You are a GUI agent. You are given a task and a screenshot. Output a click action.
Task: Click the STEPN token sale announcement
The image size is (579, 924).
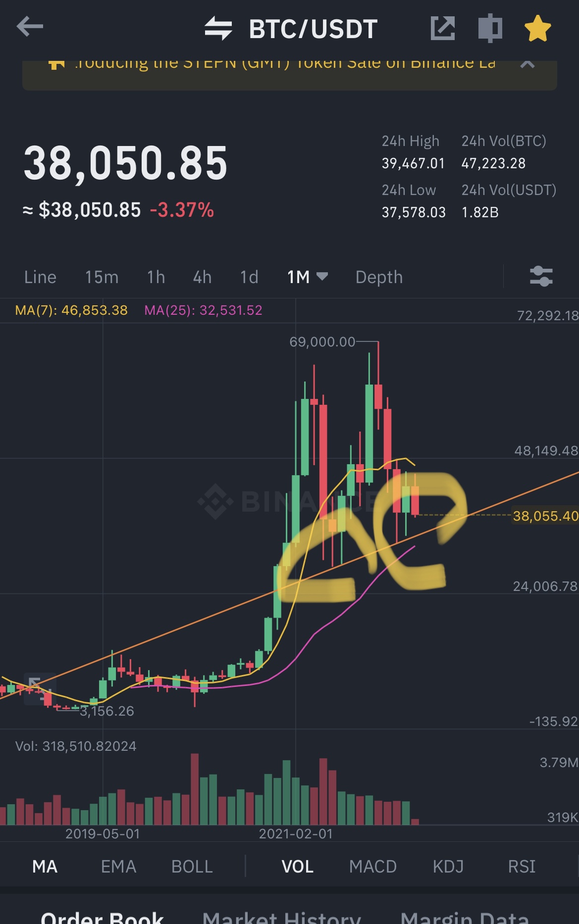[x=285, y=64]
